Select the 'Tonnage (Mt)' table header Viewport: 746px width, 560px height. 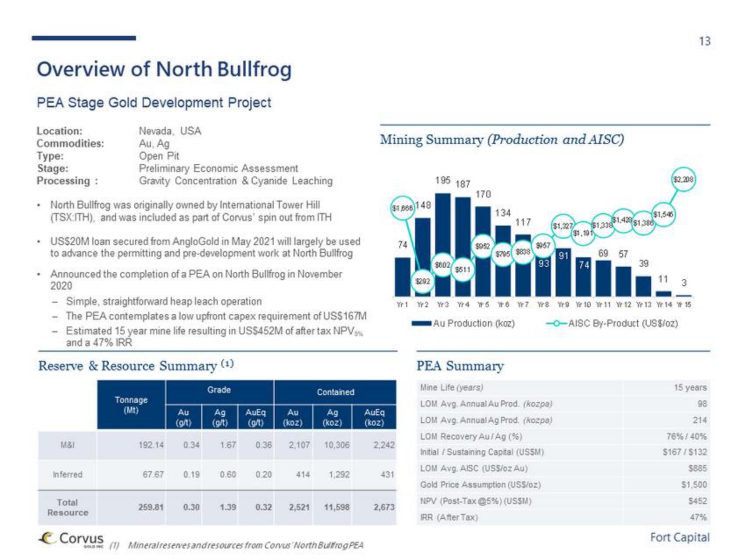131,405
